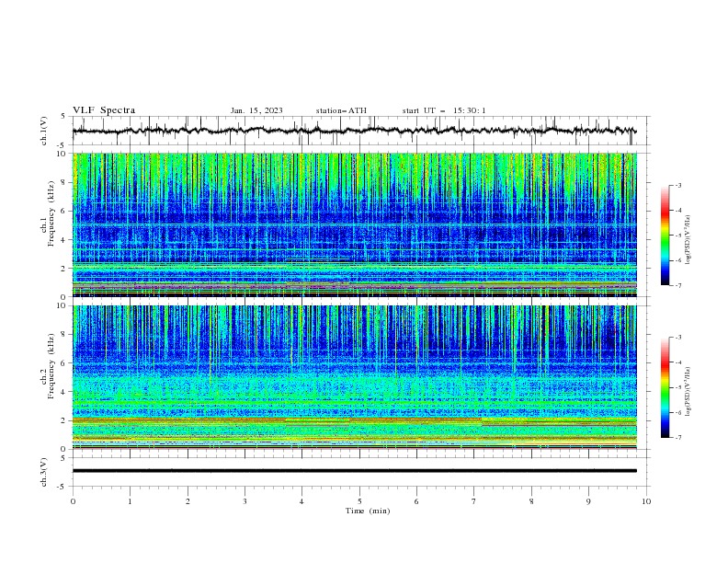Click the 'station=ATH' label
The height and width of the screenshot is (563, 728).
pos(341,110)
